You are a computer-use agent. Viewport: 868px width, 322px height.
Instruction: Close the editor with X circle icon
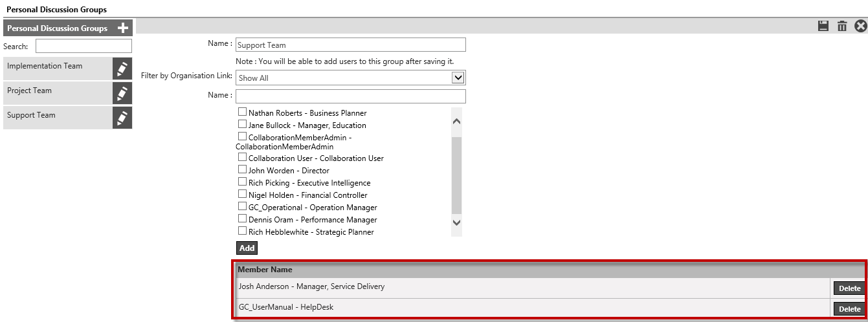tap(860, 26)
